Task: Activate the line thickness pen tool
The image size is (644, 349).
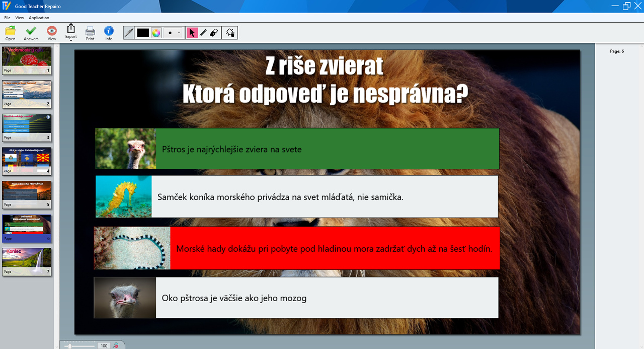Action: pos(128,32)
